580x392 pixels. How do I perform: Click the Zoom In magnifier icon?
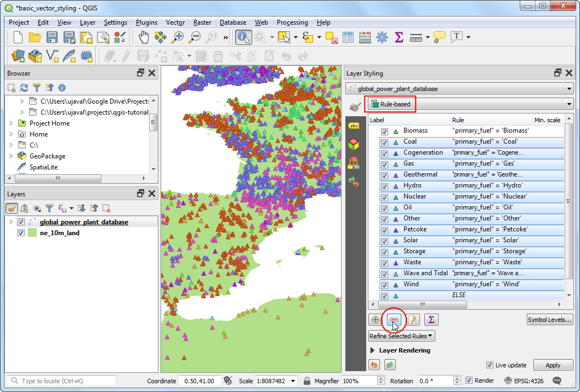pos(178,37)
